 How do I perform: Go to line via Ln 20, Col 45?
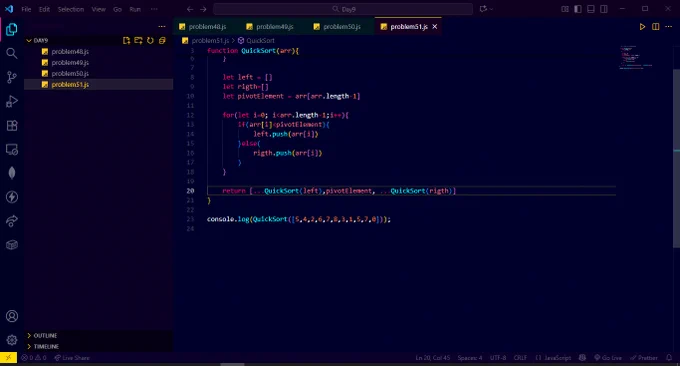(x=433, y=358)
